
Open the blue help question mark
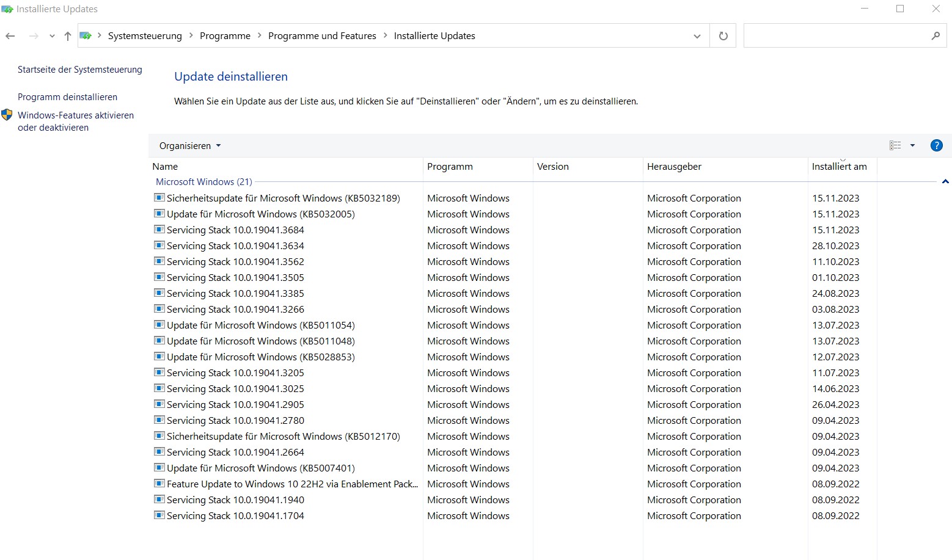(x=936, y=145)
